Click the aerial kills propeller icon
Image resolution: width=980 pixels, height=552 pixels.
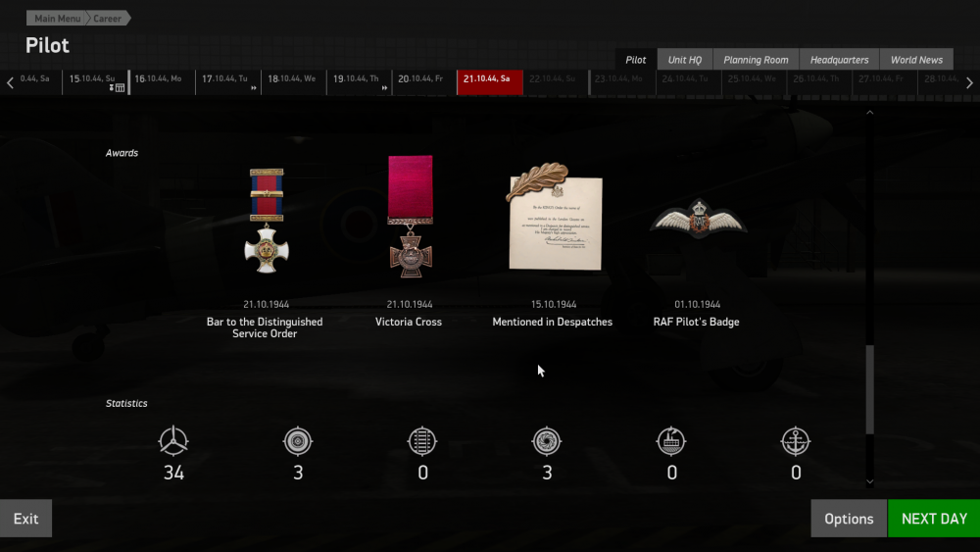(173, 441)
